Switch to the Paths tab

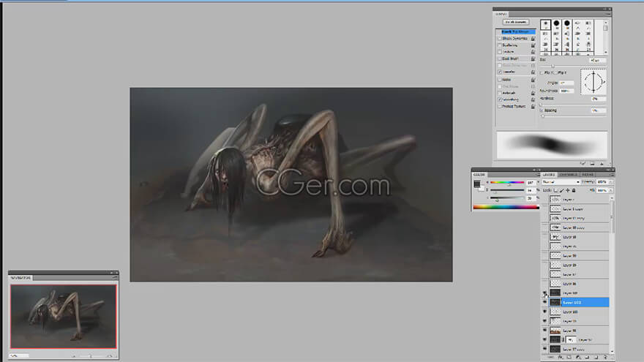pyautogui.click(x=588, y=175)
